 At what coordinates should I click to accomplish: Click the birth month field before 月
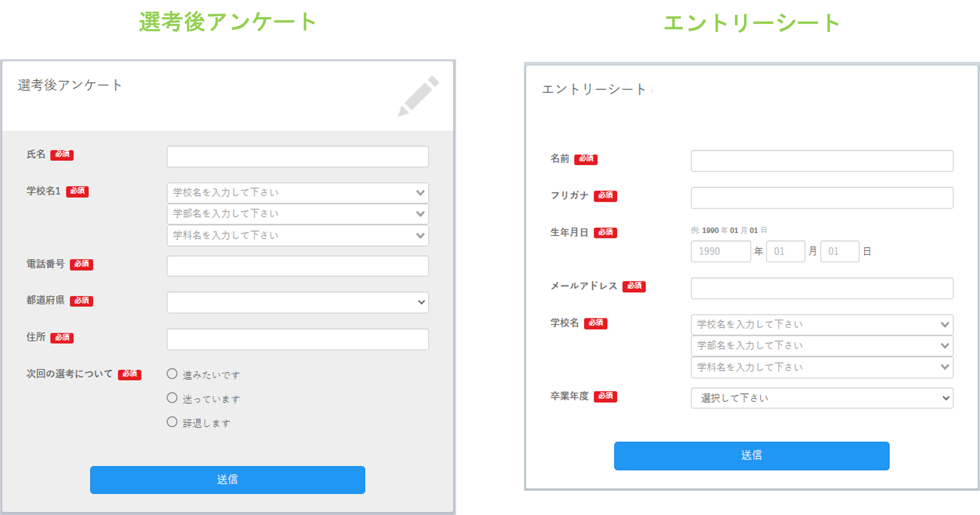point(785,251)
